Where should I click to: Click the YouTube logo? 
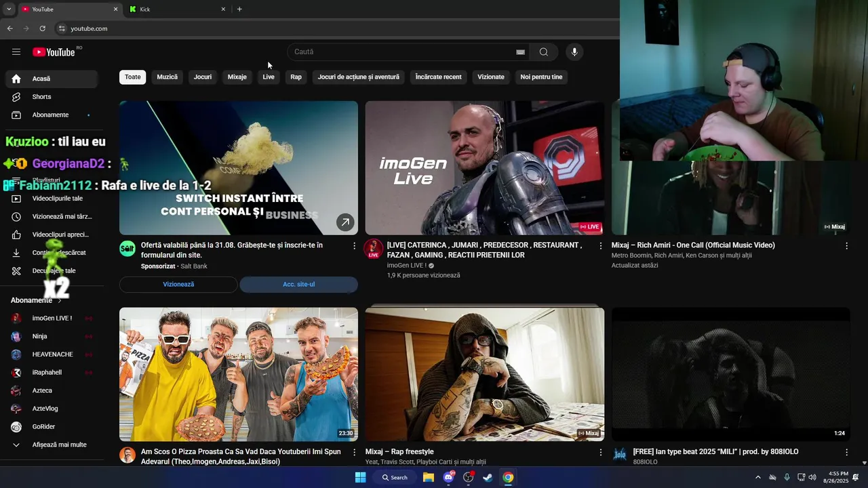click(x=54, y=52)
